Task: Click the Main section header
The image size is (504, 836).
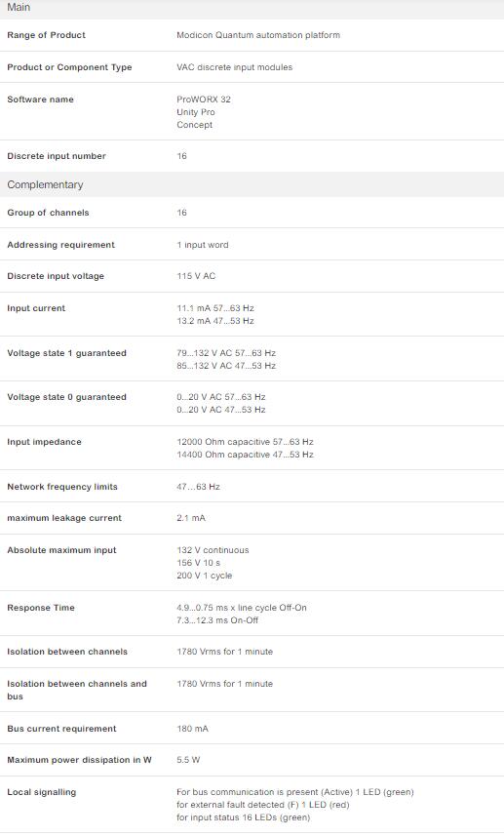Action: (x=252, y=9)
